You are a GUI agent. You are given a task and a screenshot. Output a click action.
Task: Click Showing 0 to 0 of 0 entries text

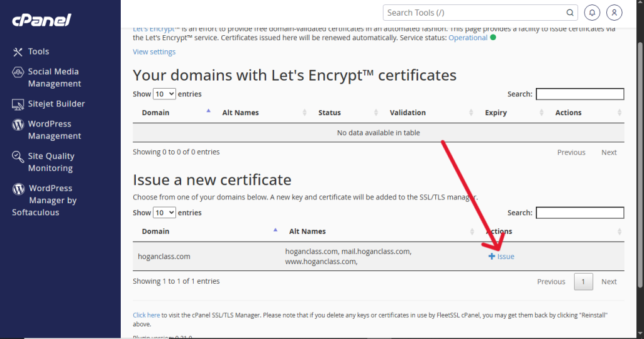(x=176, y=152)
